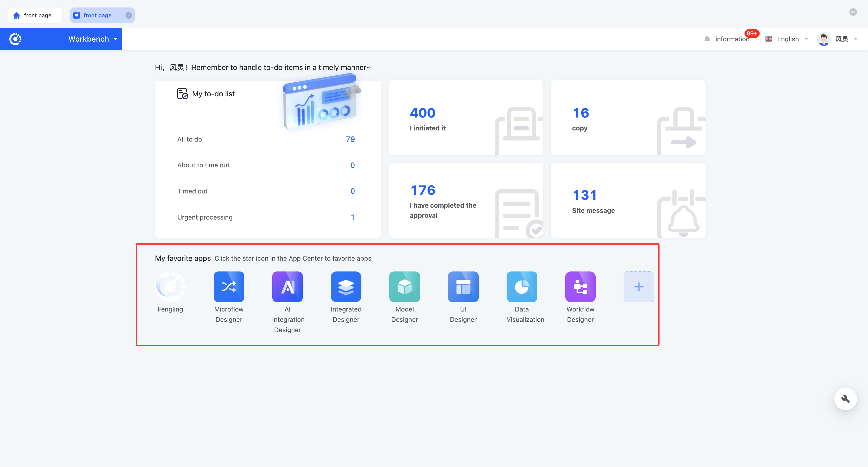Image resolution: width=868 pixels, height=467 pixels.
Task: Open the 400 I initiated it card
Action: click(x=465, y=118)
